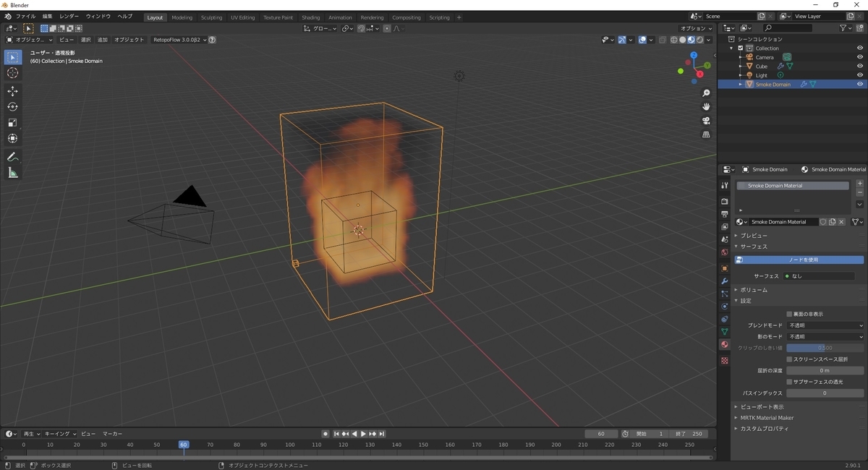Open the オブジェクト mode dropdown
The width and height of the screenshot is (868, 470).
[30, 40]
